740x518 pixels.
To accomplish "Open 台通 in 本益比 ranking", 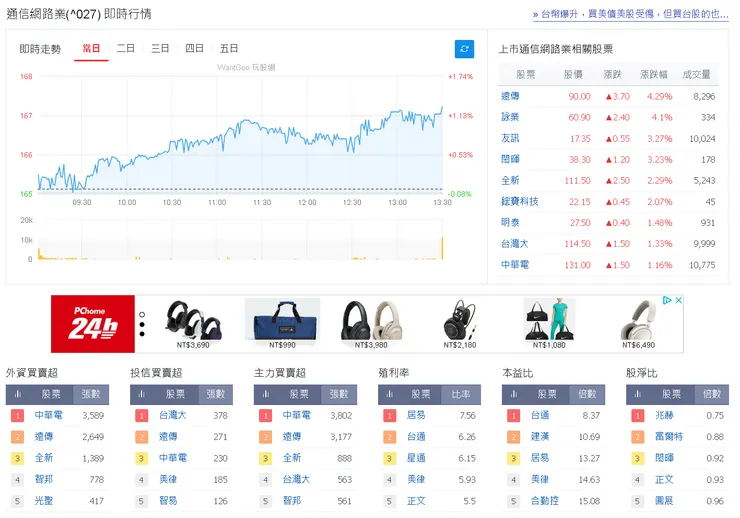I will coord(540,415).
